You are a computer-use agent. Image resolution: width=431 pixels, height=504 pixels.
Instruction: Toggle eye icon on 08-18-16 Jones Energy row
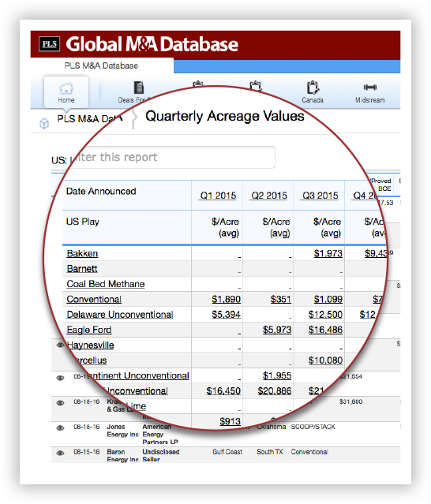click(x=60, y=427)
